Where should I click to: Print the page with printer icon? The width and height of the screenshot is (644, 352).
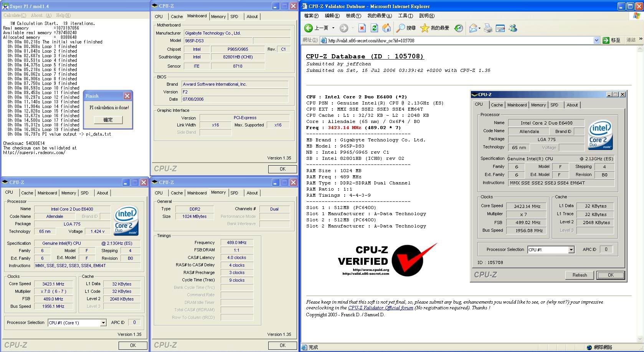(x=488, y=28)
